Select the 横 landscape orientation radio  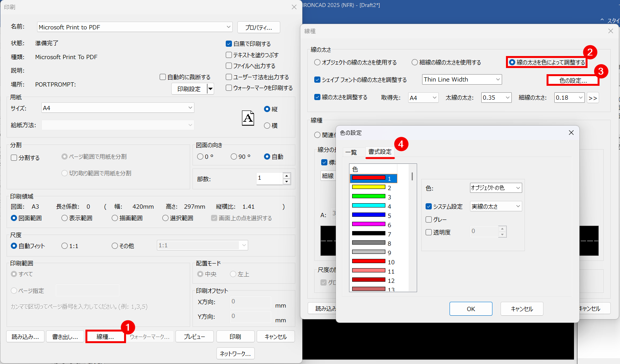coord(266,125)
